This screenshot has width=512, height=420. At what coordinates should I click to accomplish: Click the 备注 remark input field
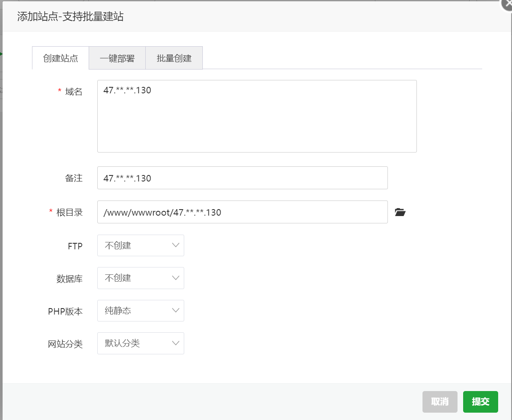pos(242,178)
